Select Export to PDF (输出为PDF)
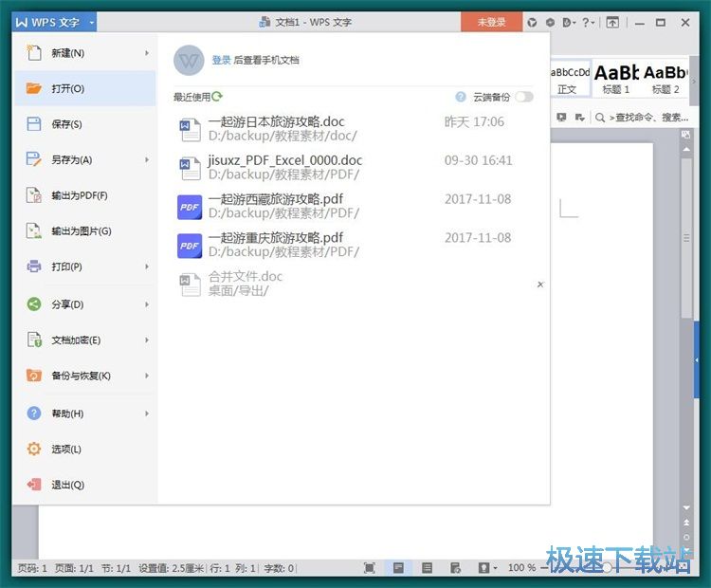The width and height of the screenshot is (711, 588). click(85, 195)
